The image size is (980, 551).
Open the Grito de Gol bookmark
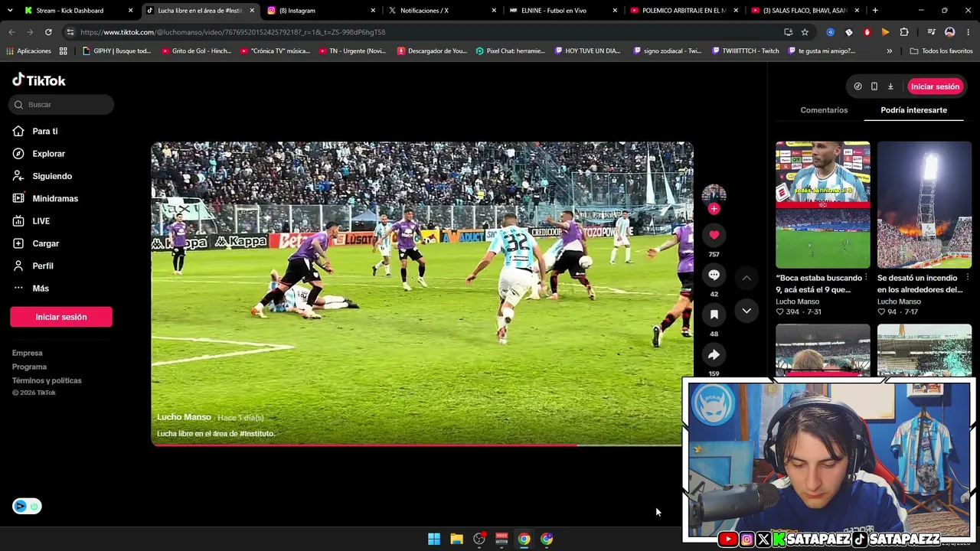click(x=196, y=51)
